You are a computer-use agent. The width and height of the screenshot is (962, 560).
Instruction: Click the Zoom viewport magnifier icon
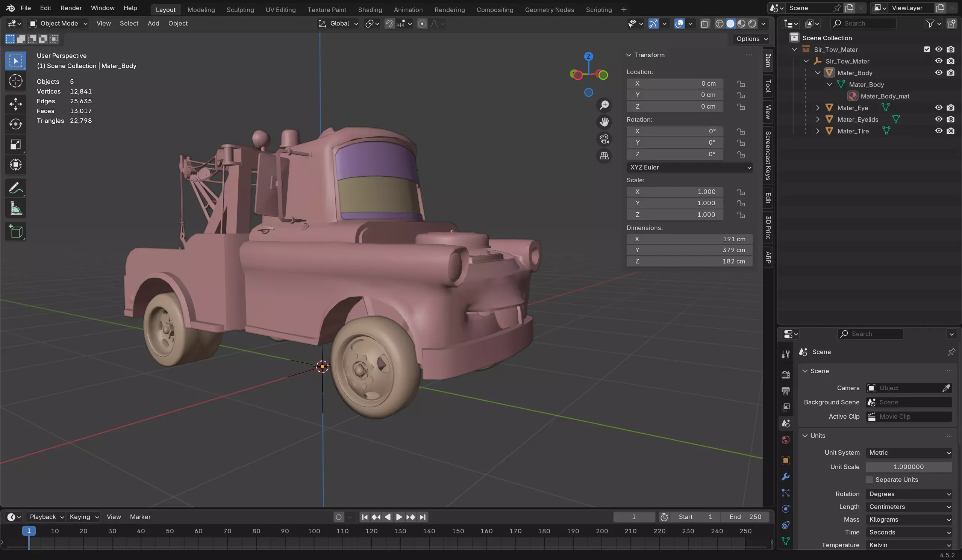604,105
